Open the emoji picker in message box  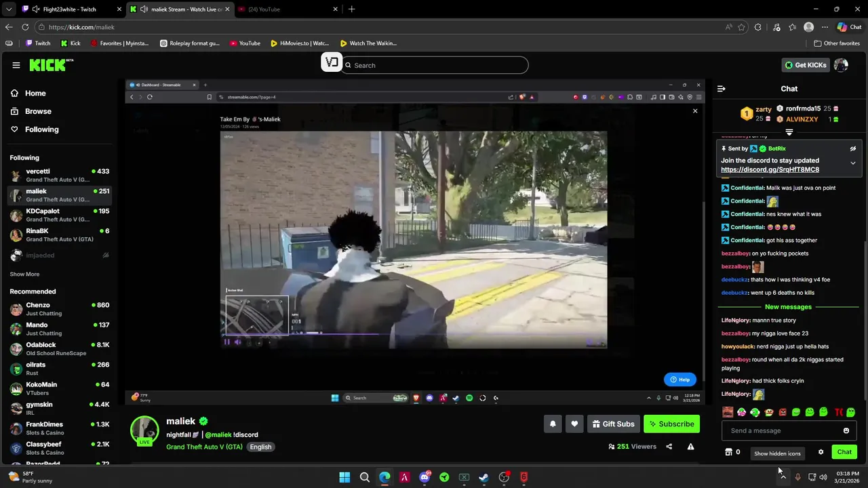click(x=846, y=430)
